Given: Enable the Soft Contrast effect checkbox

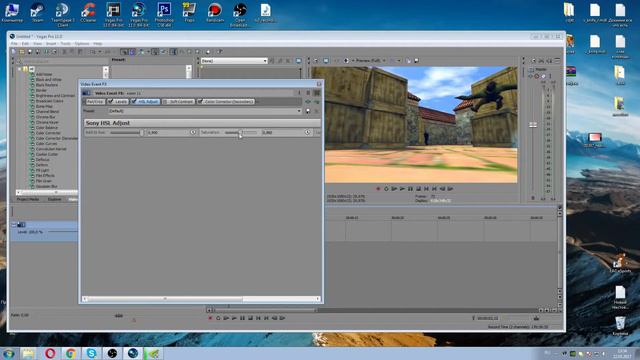Looking at the screenshot, I should pyautogui.click(x=165, y=102).
